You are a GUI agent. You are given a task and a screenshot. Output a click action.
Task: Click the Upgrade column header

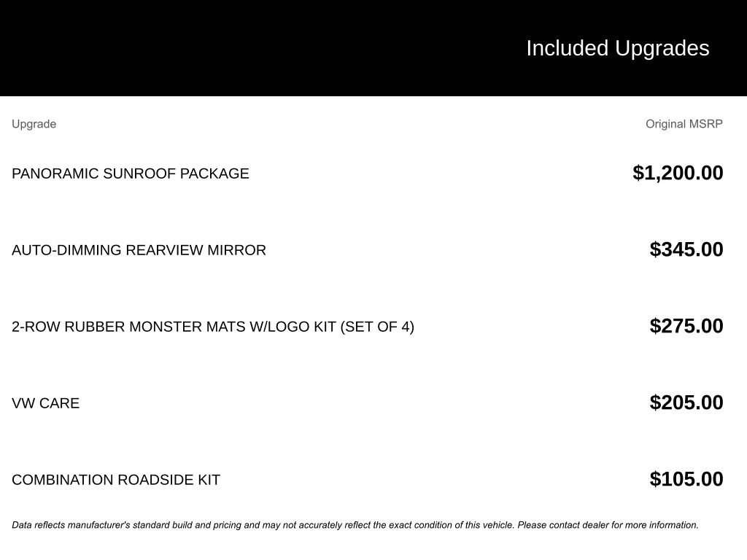click(34, 124)
